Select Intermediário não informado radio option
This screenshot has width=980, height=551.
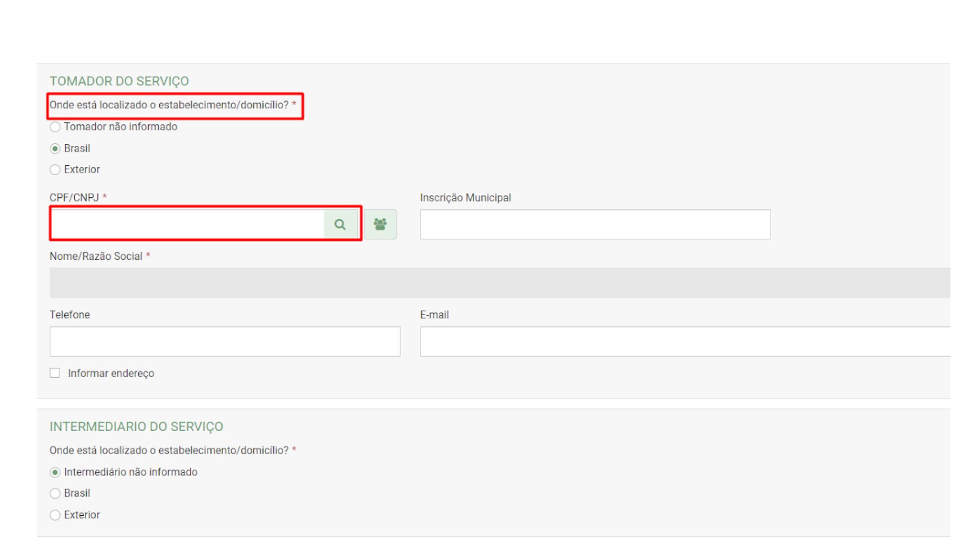pyautogui.click(x=55, y=472)
